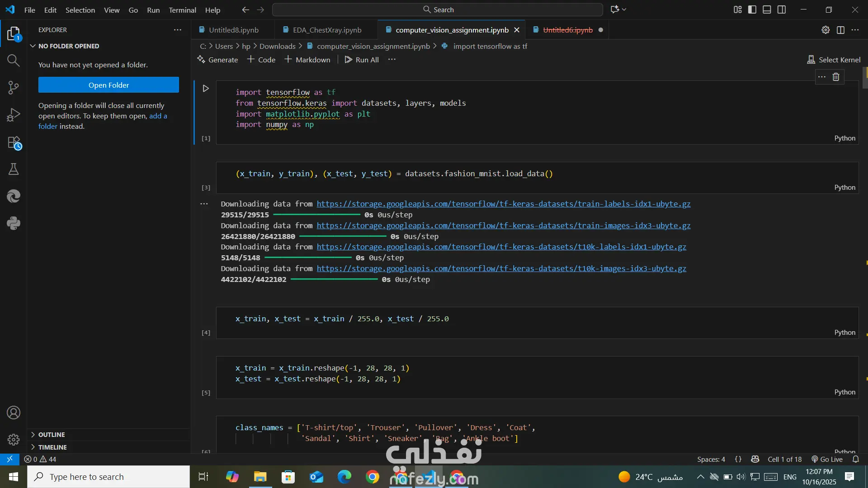Open the Source Control view
Image resolution: width=868 pixels, height=488 pixels.
coord(13,88)
